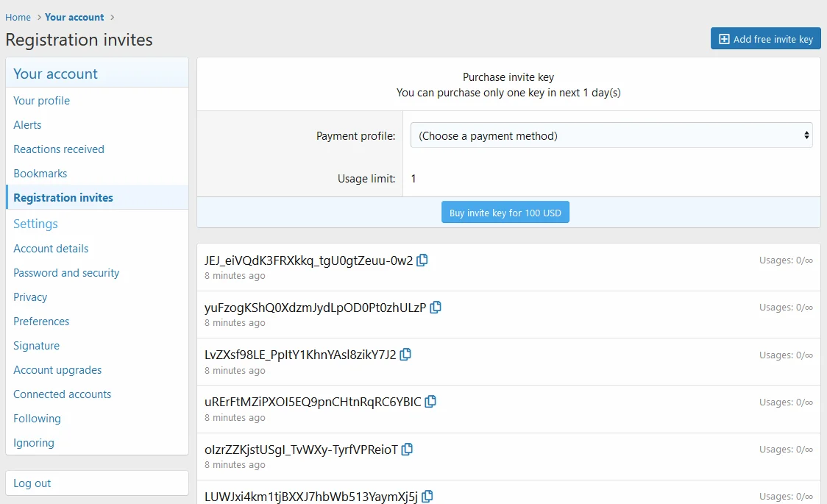
Task: Open Your account breadcrumb link
Action: point(74,17)
